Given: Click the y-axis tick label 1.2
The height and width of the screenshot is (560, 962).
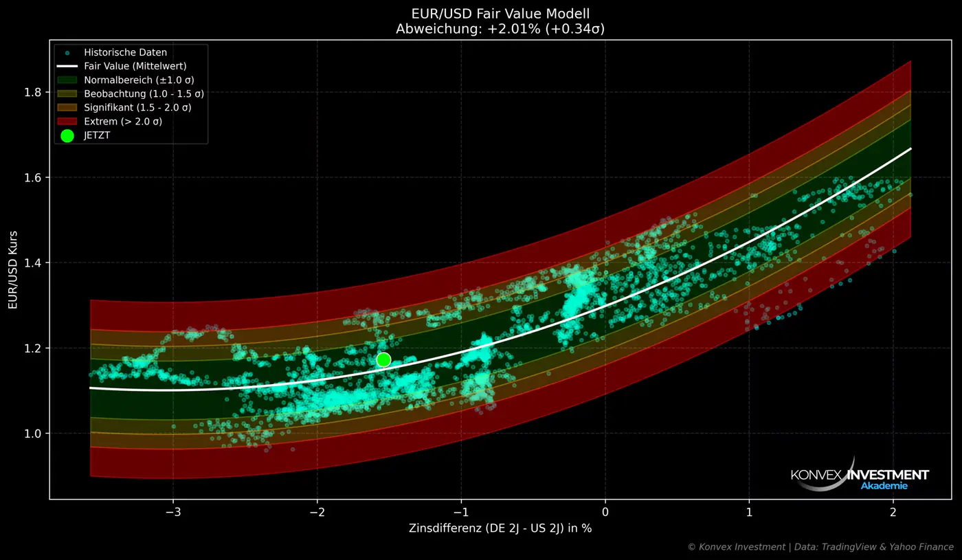Looking at the screenshot, I should (32, 348).
